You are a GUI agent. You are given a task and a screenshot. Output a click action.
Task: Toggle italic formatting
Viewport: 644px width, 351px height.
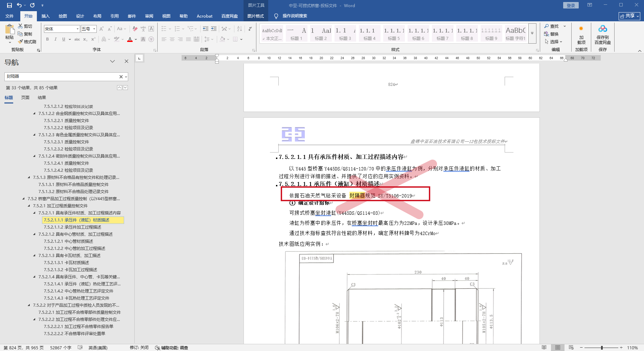pyautogui.click(x=55, y=39)
